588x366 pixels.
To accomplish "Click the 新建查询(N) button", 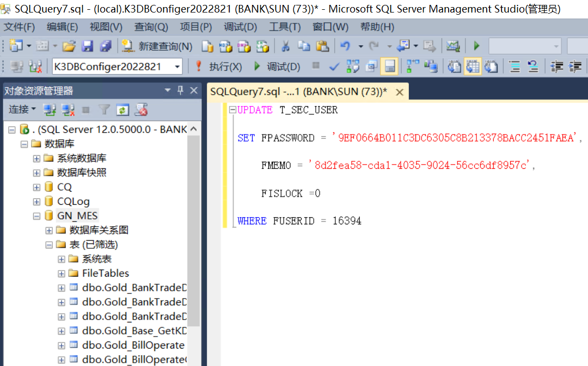I will pyautogui.click(x=157, y=46).
